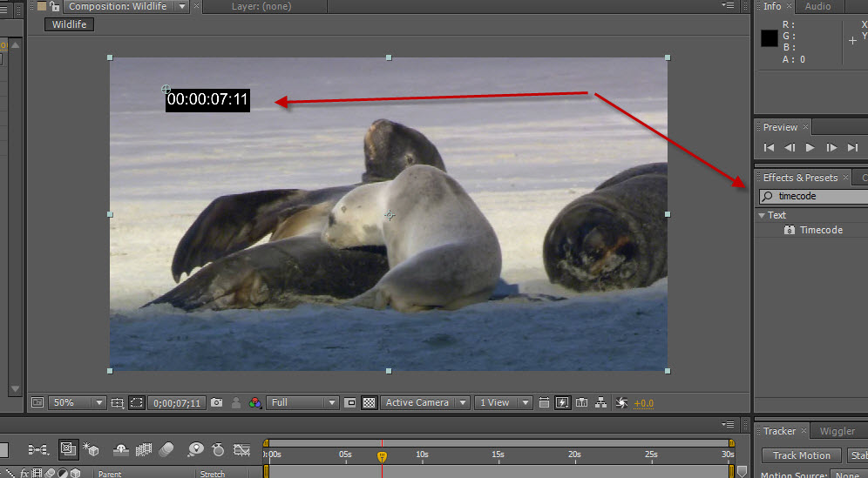
Task: Select the Timecode effect
Action: pyautogui.click(x=821, y=230)
